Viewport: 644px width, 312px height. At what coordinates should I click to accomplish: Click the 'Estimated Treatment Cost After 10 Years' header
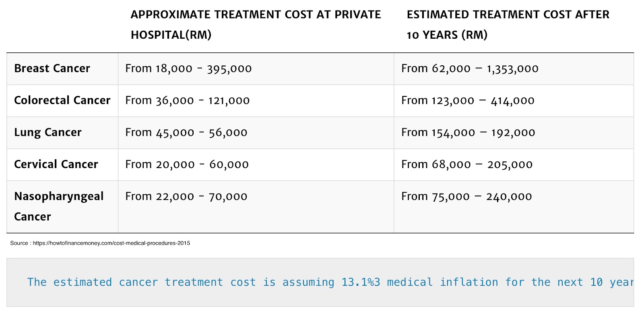click(508, 25)
